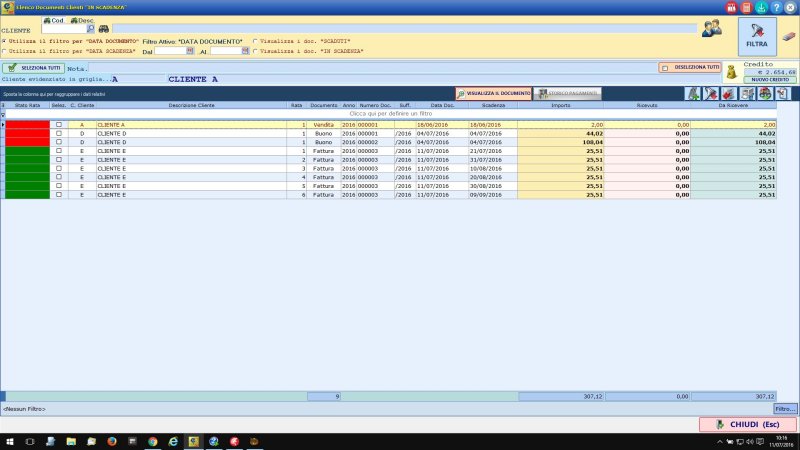Screen dimensions: 800x450
Task: Sort by Importo column header
Action: (x=561, y=105)
